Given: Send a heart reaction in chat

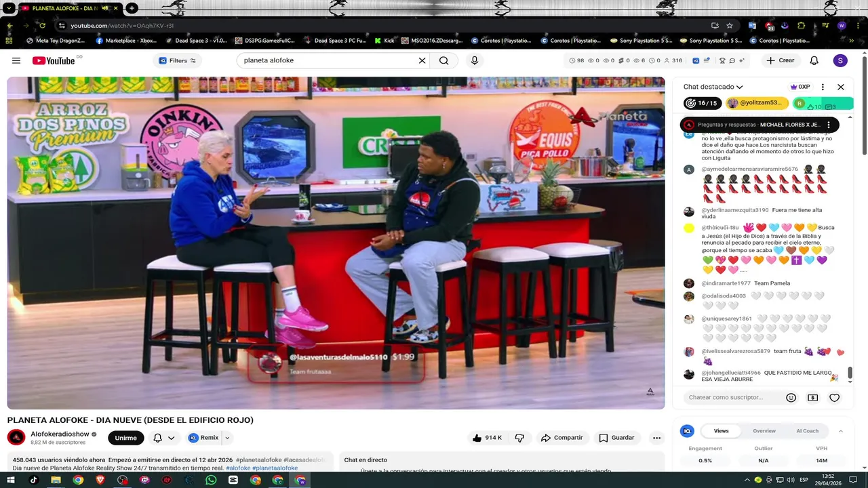Looking at the screenshot, I should click(x=835, y=398).
